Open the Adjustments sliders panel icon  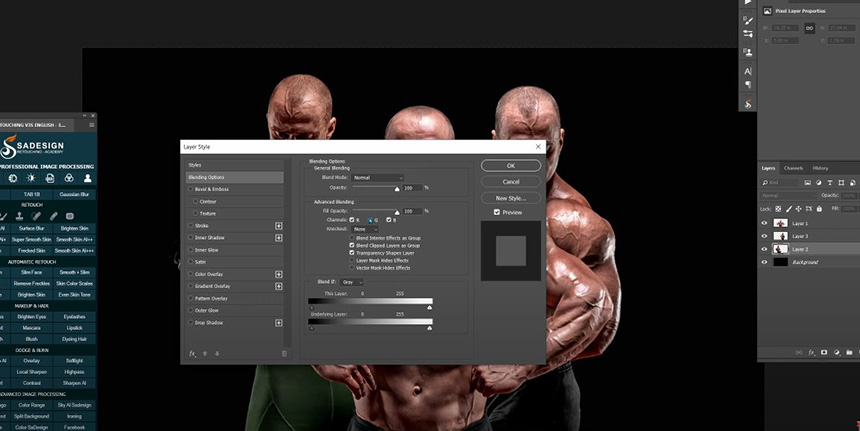click(748, 34)
